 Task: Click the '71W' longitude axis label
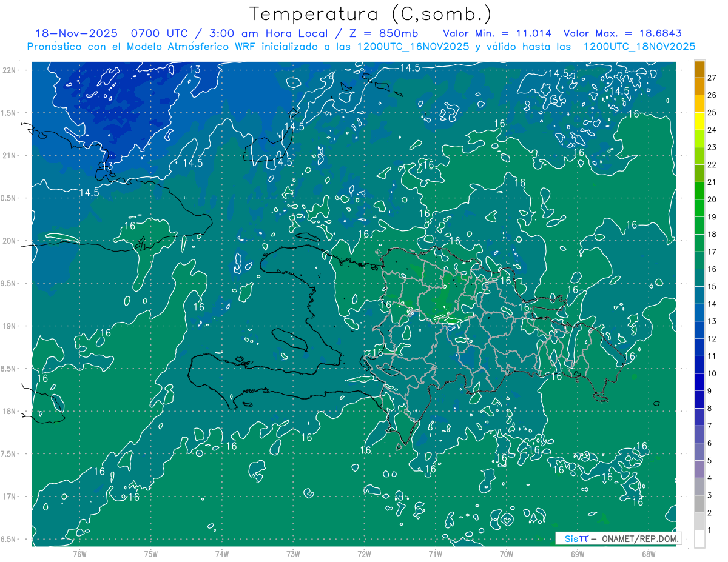[x=435, y=554]
